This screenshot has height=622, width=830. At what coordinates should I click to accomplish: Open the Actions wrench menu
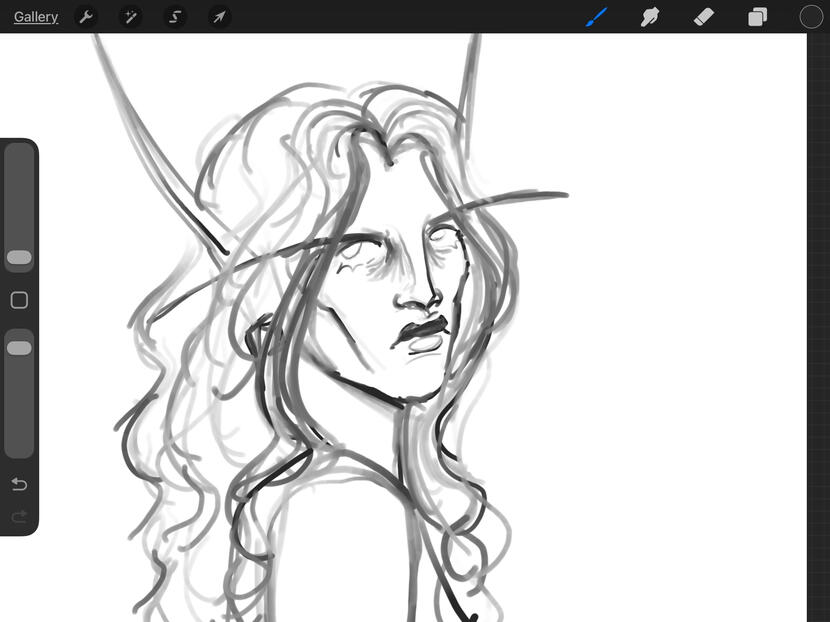click(x=86, y=17)
